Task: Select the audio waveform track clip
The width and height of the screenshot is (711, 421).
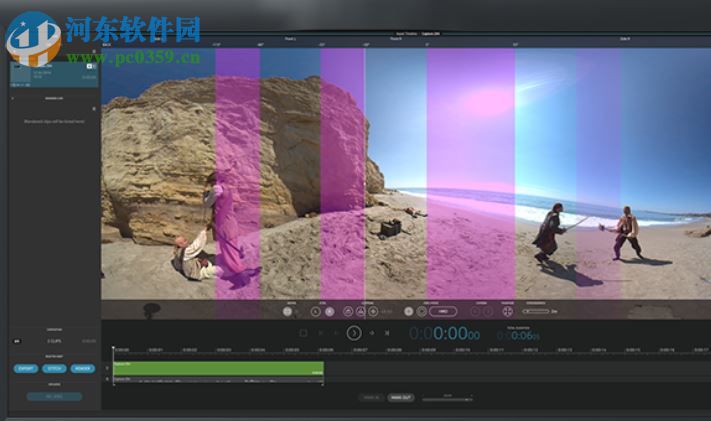Action: coord(219,380)
